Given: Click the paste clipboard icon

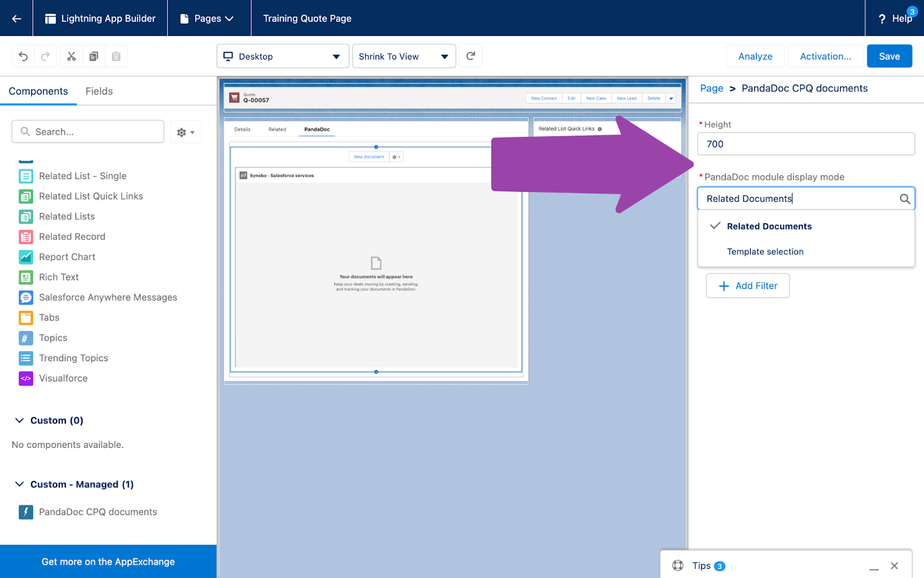Looking at the screenshot, I should pos(116,56).
